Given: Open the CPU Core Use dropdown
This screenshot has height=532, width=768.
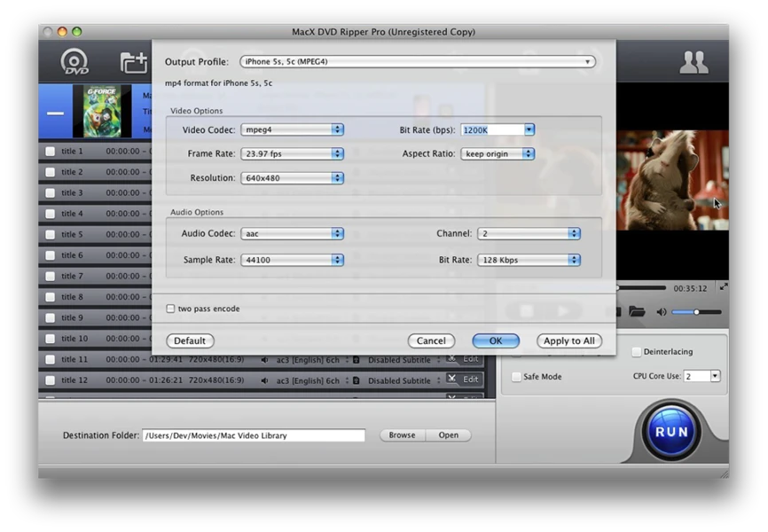Looking at the screenshot, I should [x=715, y=376].
